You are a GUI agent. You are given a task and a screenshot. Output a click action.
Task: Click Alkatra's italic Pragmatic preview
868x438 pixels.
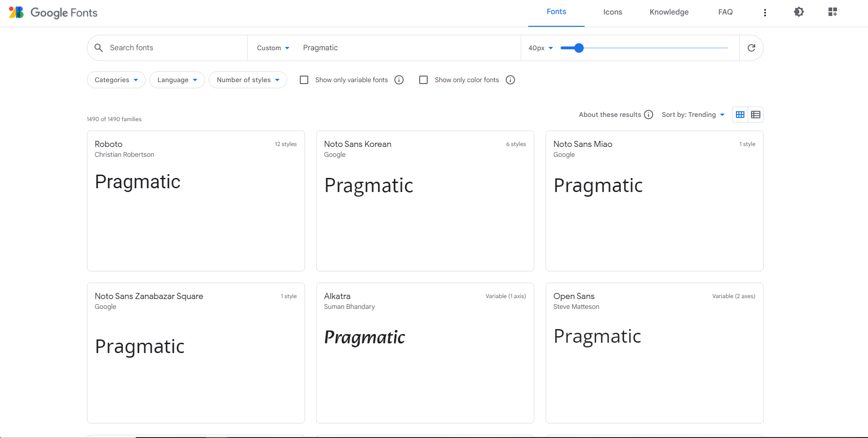(365, 338)
